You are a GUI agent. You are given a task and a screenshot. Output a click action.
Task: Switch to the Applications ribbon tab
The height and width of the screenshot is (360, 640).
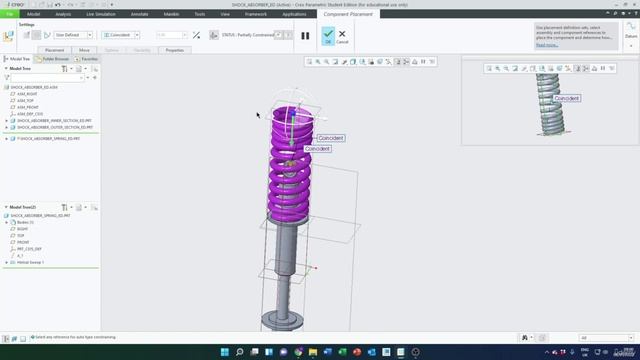(x=294, y=14)
